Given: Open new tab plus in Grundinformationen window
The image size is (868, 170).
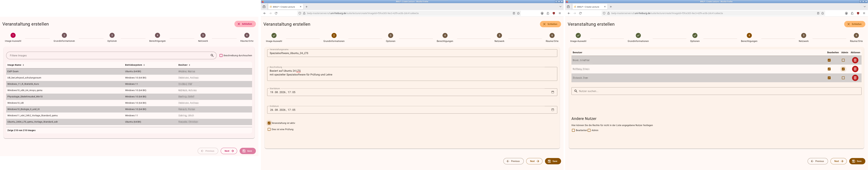Looking at the screenshot, I should click(306, 7).
